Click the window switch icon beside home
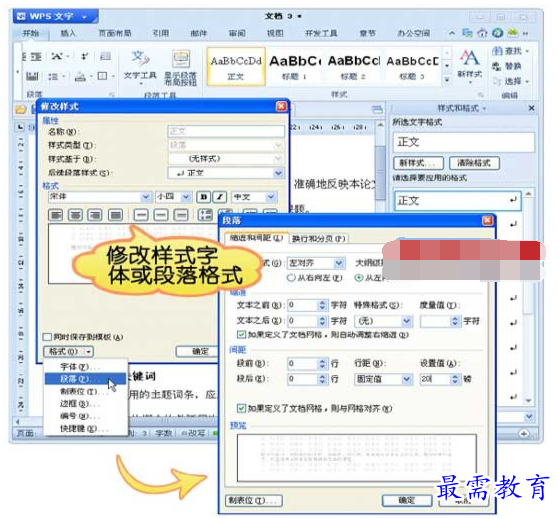This screenshot has height=519, width=558. point(467,33)
